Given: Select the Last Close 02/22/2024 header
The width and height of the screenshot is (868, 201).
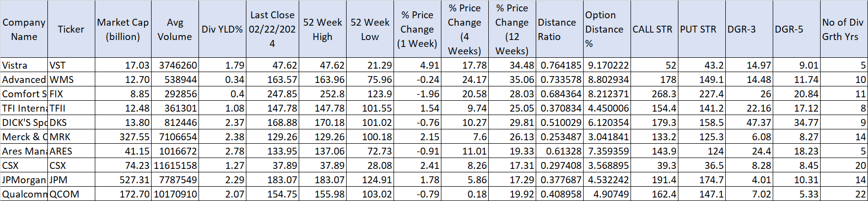Looking at the screenshot, I should point(272,29).
